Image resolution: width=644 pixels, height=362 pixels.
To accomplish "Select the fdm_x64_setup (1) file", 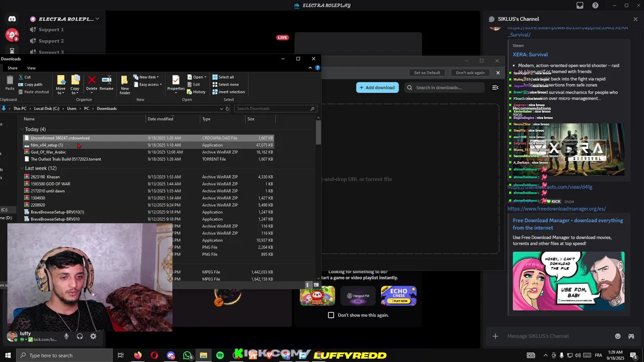I will [x=148, y=145].
